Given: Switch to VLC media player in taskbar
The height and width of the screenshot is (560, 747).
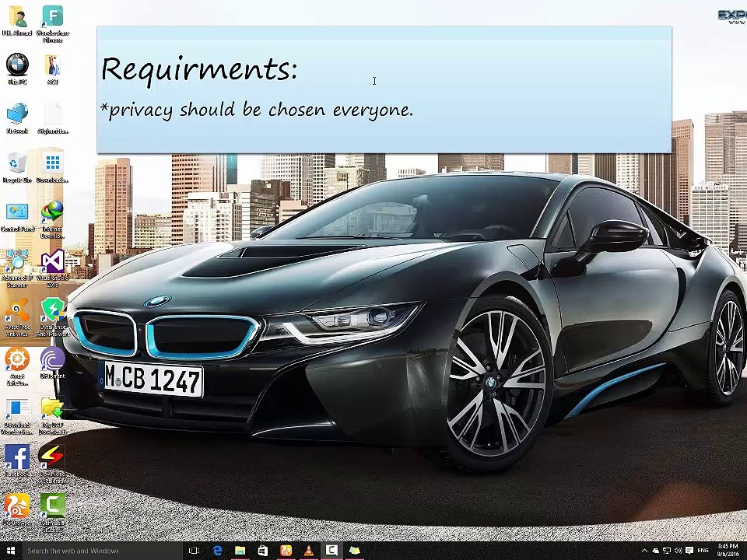Looking at the screenshot, I should 309,551.
